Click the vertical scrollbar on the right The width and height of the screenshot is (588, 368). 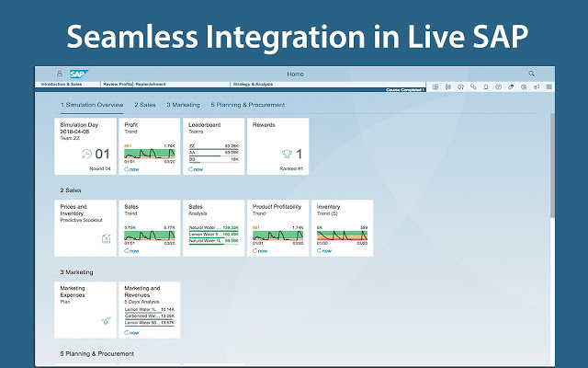(552, 166)
